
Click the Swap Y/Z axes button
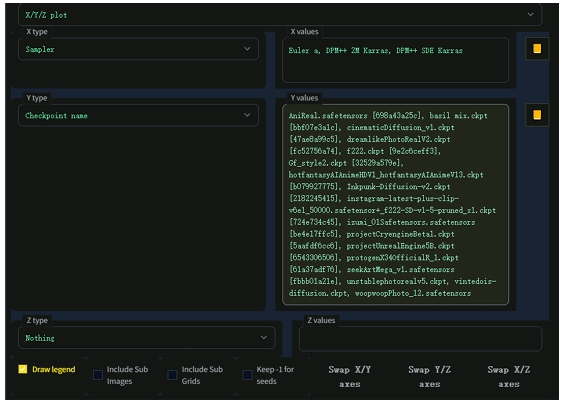tap(429, 376)
